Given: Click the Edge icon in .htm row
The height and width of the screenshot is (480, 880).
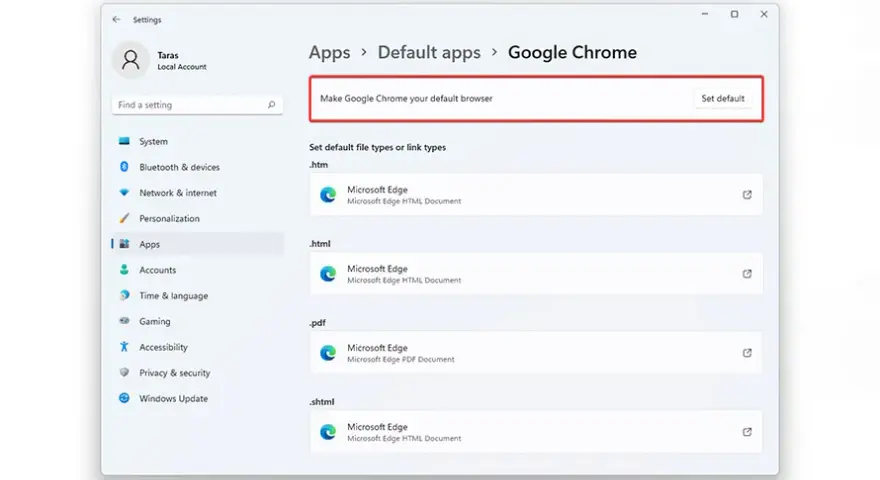Looking at the screenshot, I should tap(328, 195).
